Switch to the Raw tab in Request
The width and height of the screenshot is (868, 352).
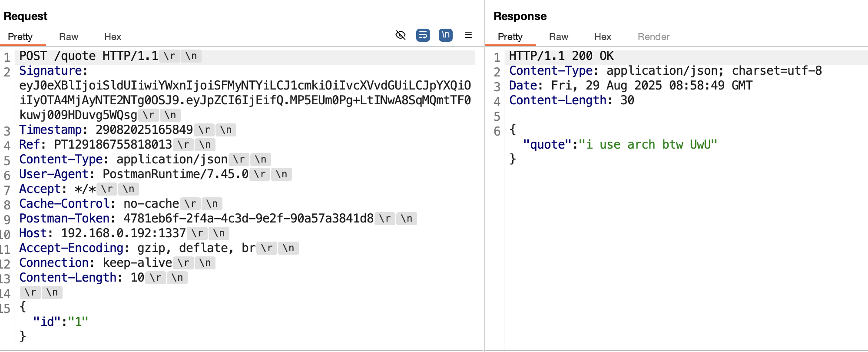point(69,37)
